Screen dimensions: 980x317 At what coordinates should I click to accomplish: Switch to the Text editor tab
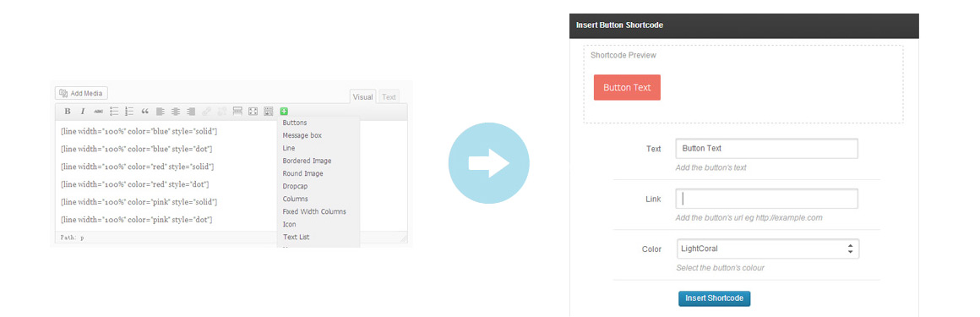coord(389,96)
